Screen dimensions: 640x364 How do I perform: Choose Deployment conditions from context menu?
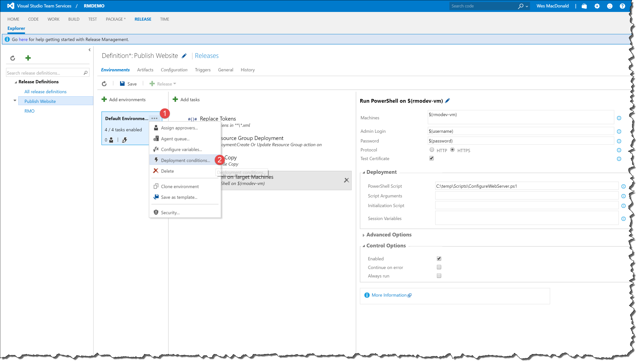click(185, 160)
